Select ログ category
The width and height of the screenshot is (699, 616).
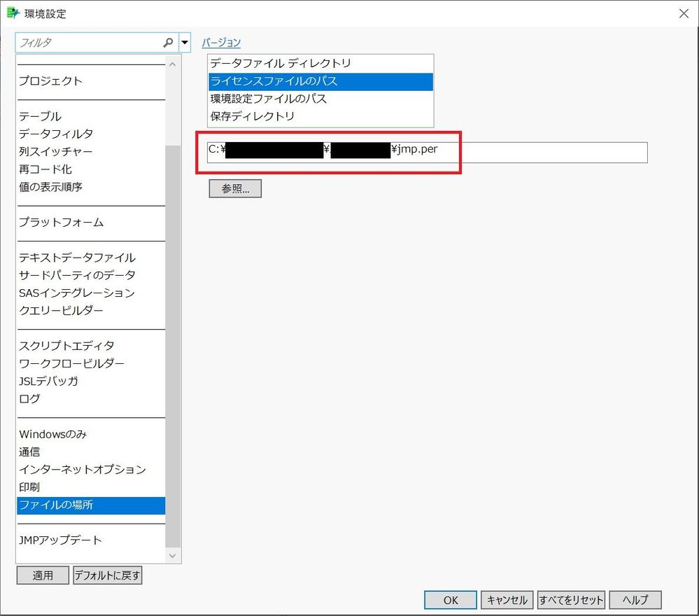pos(91,399)
